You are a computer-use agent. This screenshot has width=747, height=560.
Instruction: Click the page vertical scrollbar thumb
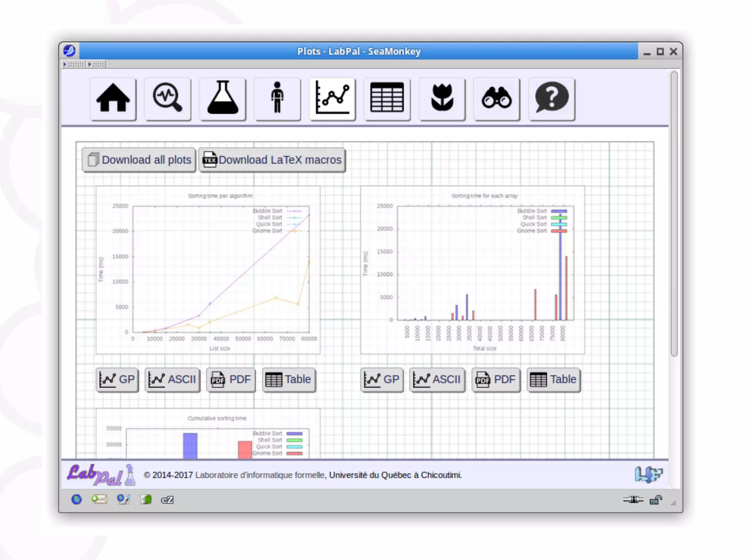(674, 213)
